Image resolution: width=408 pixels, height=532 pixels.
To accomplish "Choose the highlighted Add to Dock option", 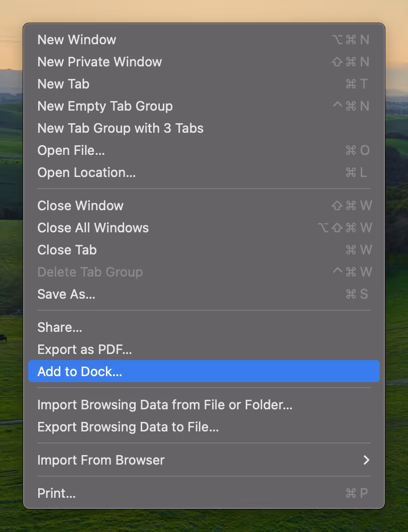I will pos(79,371).
